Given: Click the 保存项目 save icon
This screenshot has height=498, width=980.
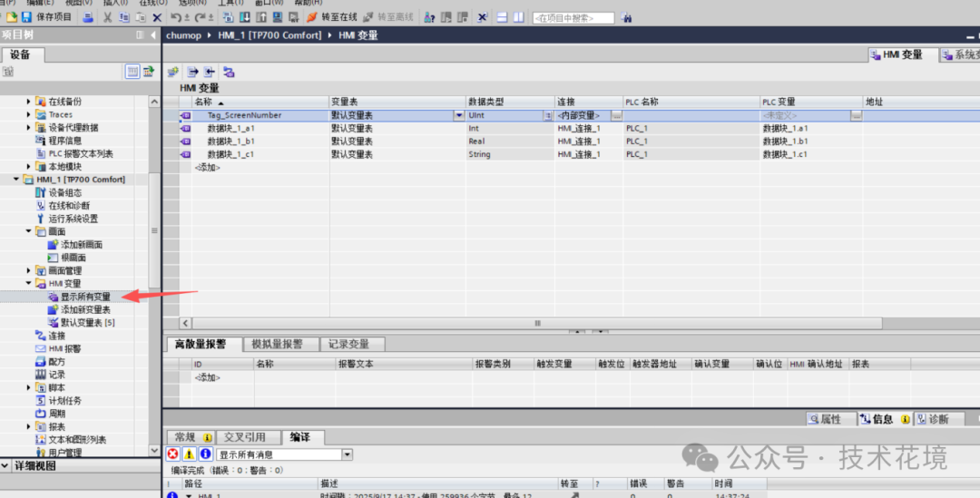Looking at the screenshot, I should coord(26,17).
